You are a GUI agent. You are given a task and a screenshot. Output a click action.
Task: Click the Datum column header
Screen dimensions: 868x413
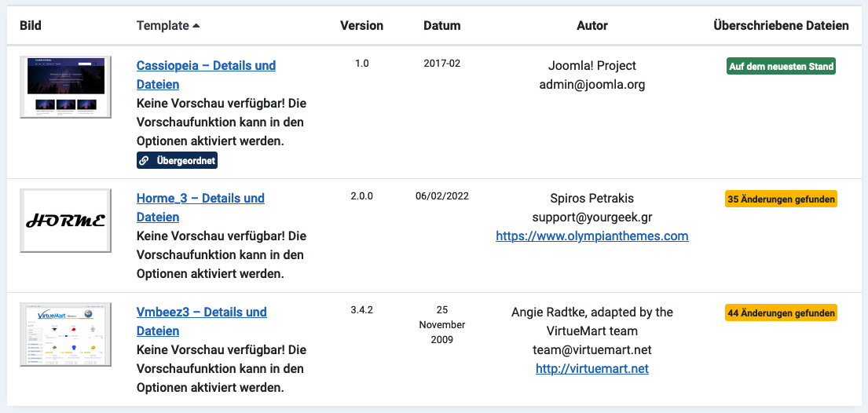(x=441, y=26)
